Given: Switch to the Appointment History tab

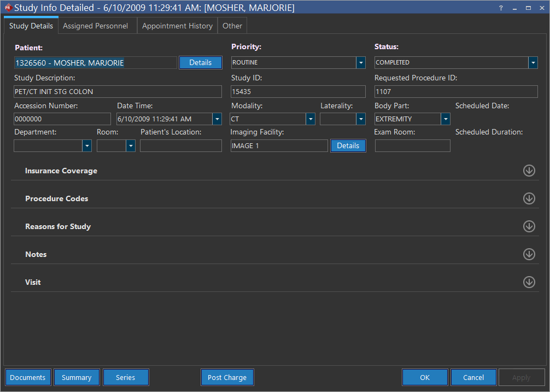Looking at the screenshot, I should click(x=177, y=26).
